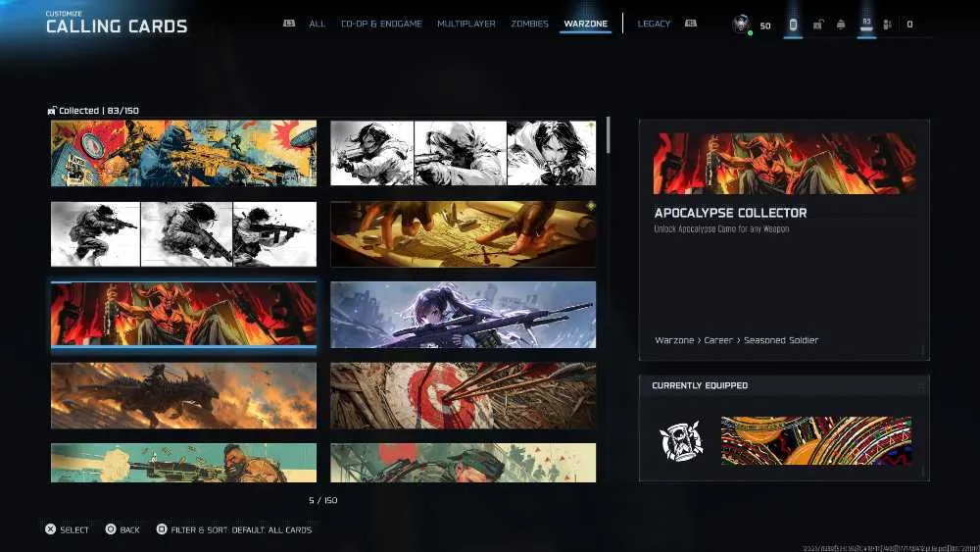Screen dimensions: 980x552
Task: Open the player emblem profile icon
Action: pos(741,25)
